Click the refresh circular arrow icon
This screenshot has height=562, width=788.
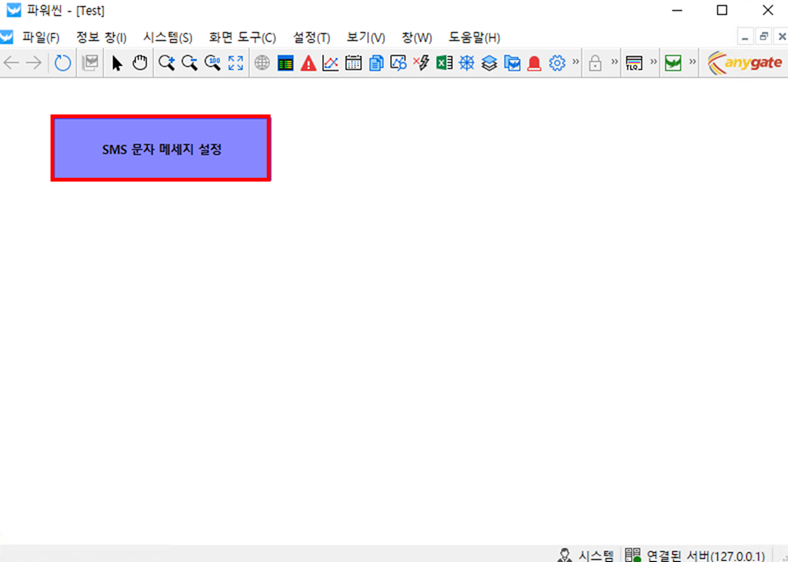click(x=62, y=63)
